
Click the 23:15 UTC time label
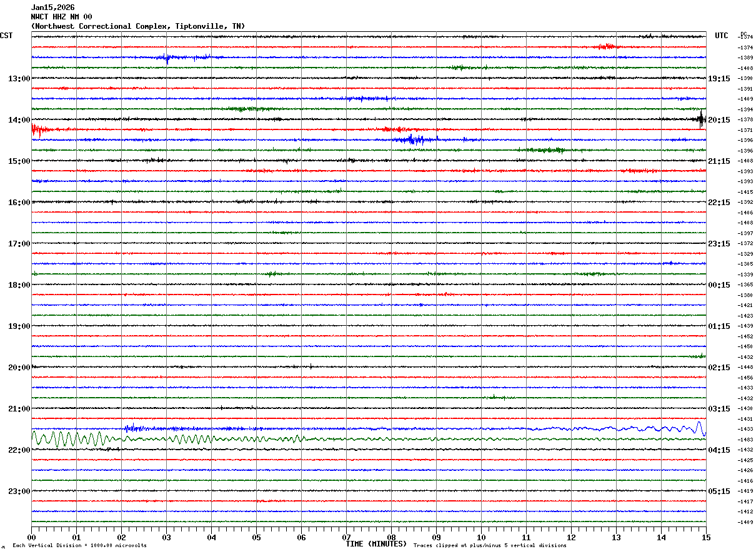[719, 244]
